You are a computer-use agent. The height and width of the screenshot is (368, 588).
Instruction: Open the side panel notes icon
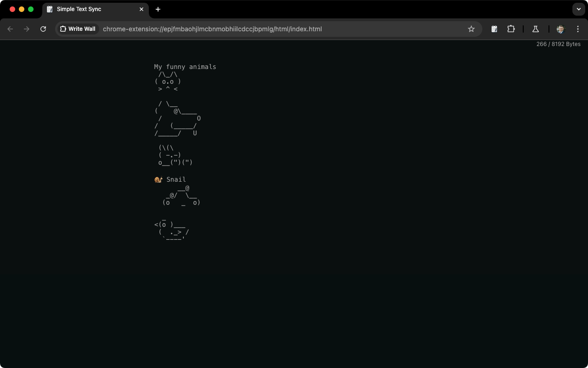click(x=494, y=29)
